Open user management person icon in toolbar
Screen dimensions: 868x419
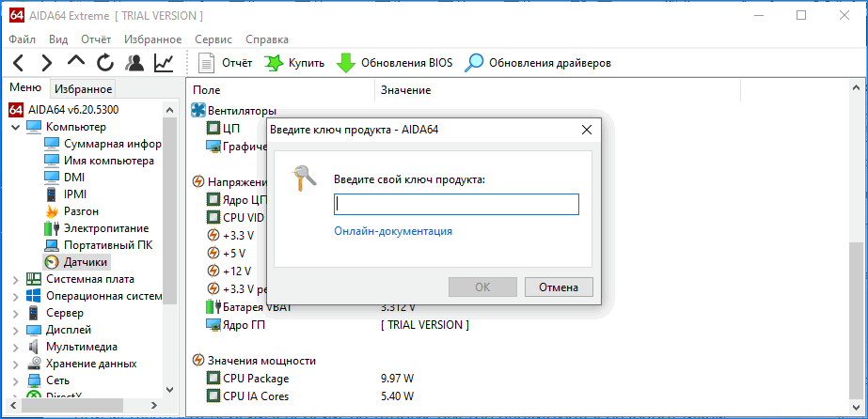pos(134,63)
